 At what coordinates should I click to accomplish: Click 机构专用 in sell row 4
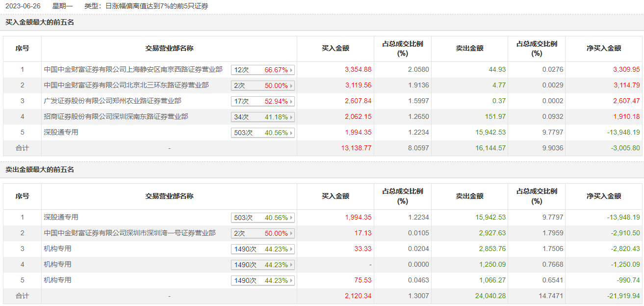57,264
